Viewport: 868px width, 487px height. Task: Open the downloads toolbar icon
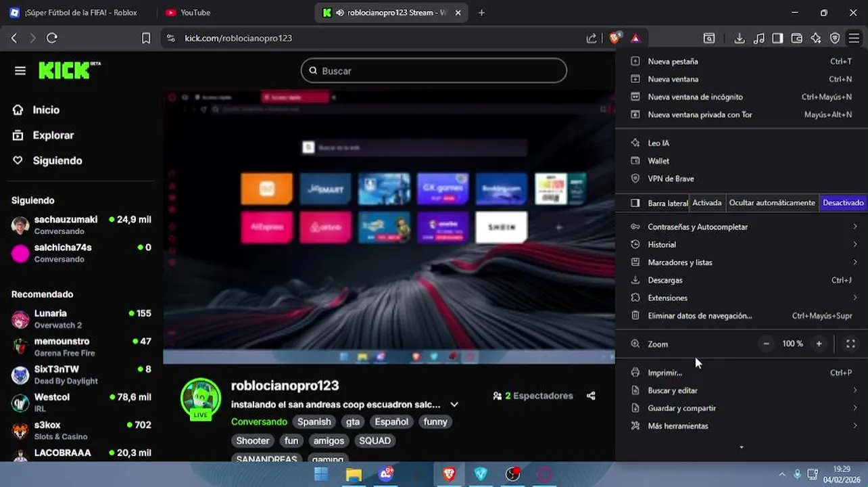[x=740, y=39]
